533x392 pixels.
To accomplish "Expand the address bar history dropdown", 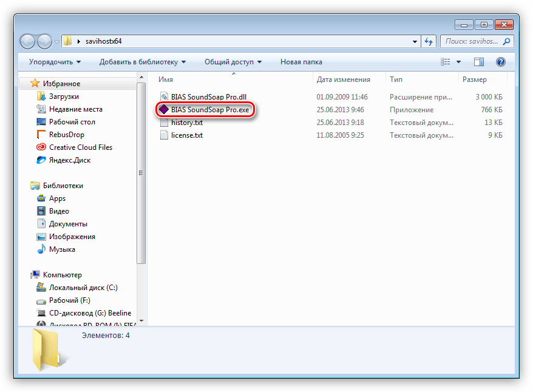I will 415,41.
